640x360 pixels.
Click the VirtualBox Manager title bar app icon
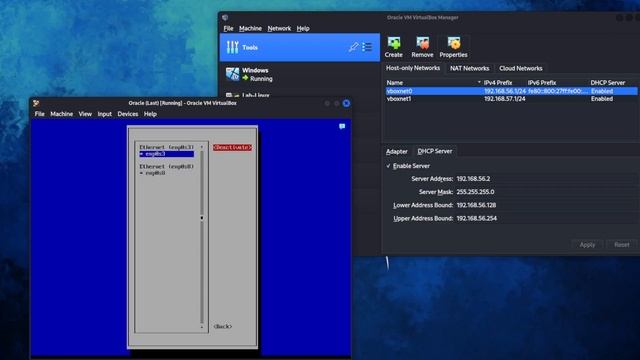225,18
